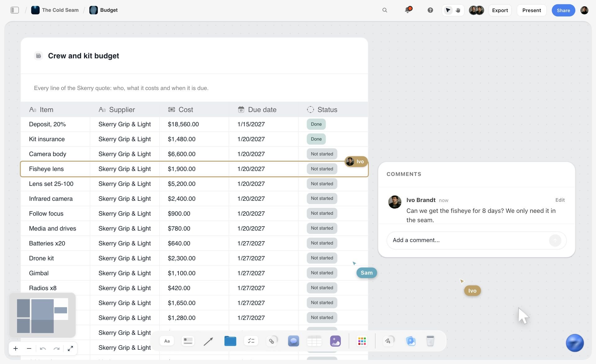
Task: Open the help question mark
Action: point(430,10)
